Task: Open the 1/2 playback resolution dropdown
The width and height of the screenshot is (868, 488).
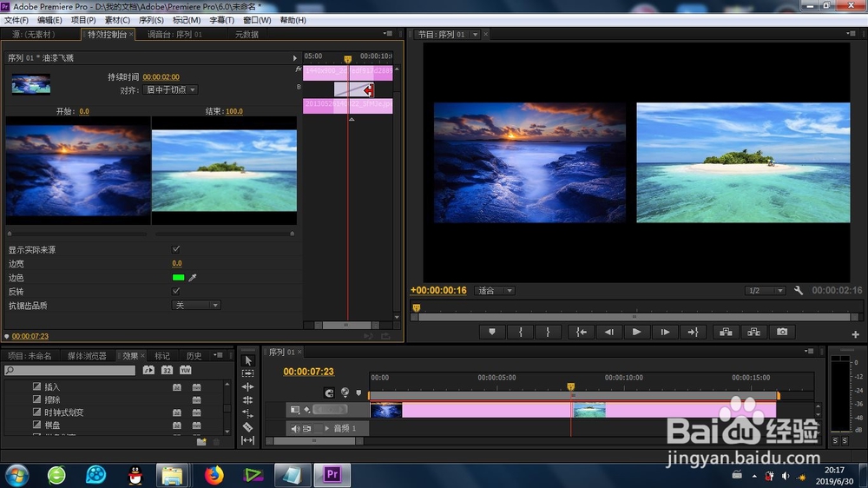Action: click(x=765, y=290)
